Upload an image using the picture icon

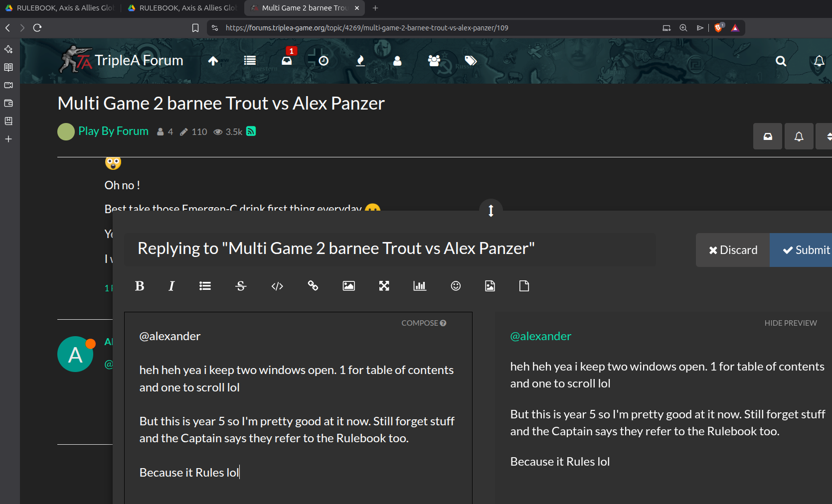(348, 286)
